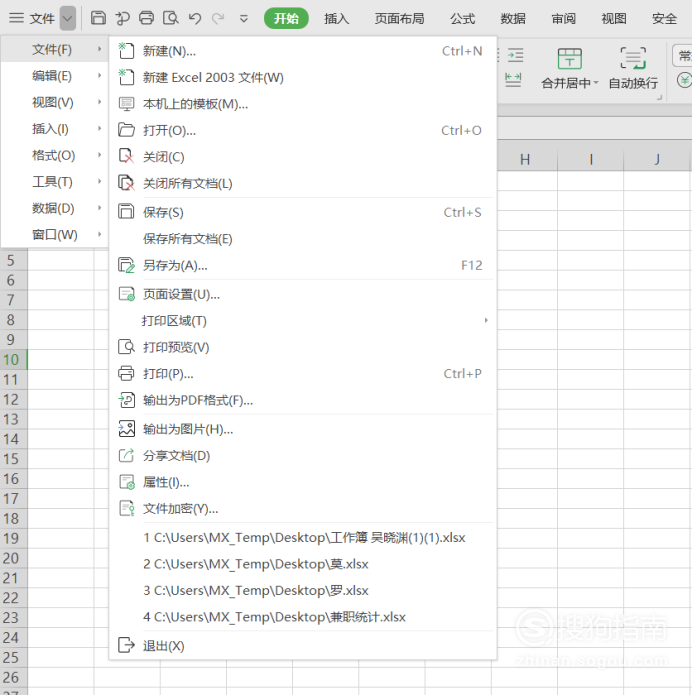This screenshot has width=692, height=695.
Task: Open the 视图 ribbon tab
Action: [x=614, y=18]
